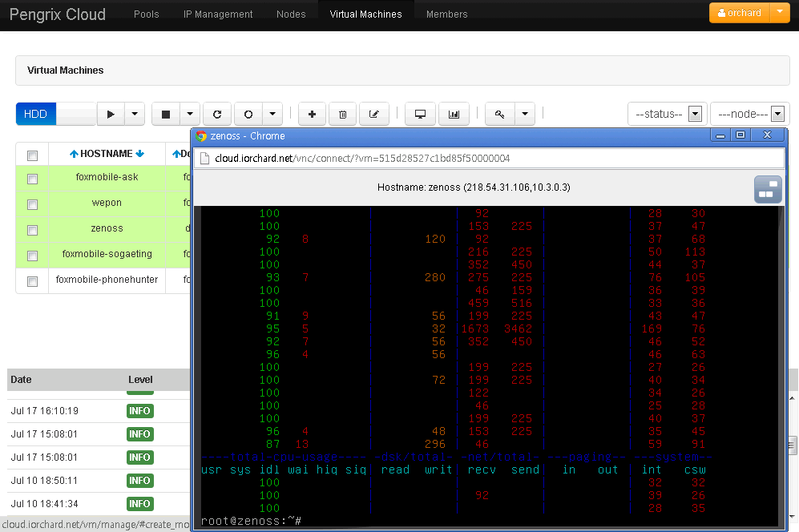The image size is (799, 532).
Task: Select the wepon row checkbox
Action: [32, 204]
